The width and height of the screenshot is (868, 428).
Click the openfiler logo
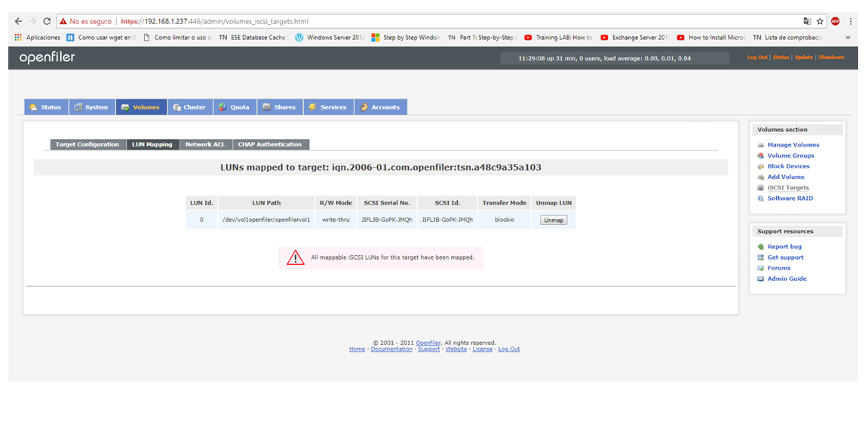pyautogui.click(x=47, y=57)
